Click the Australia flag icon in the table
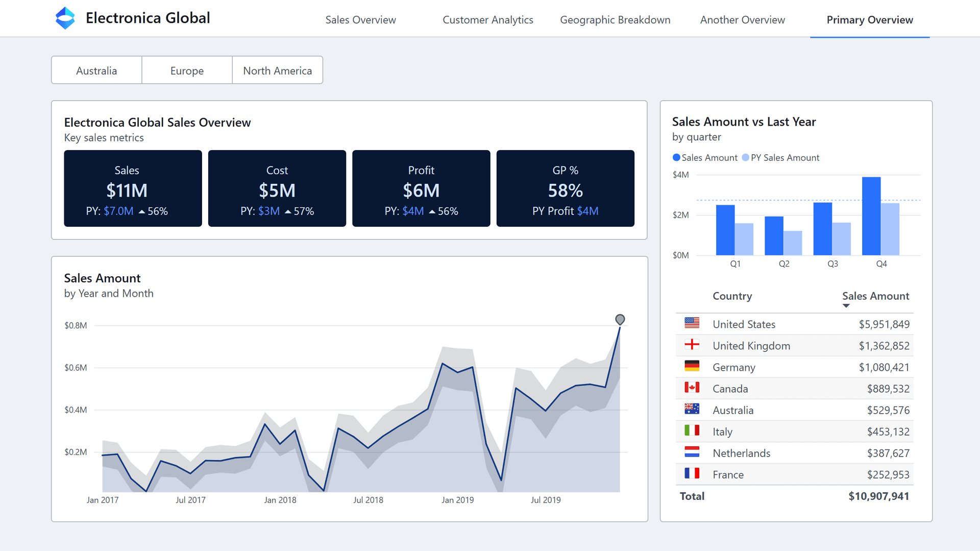This screenshot has height=551, width=980. tap(693, 409)
